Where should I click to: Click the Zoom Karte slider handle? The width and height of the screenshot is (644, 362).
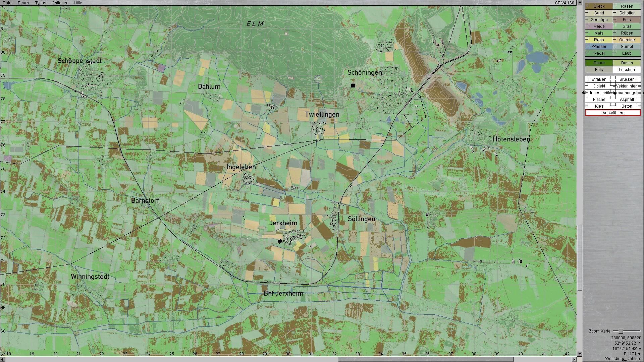tap(621, 331)
